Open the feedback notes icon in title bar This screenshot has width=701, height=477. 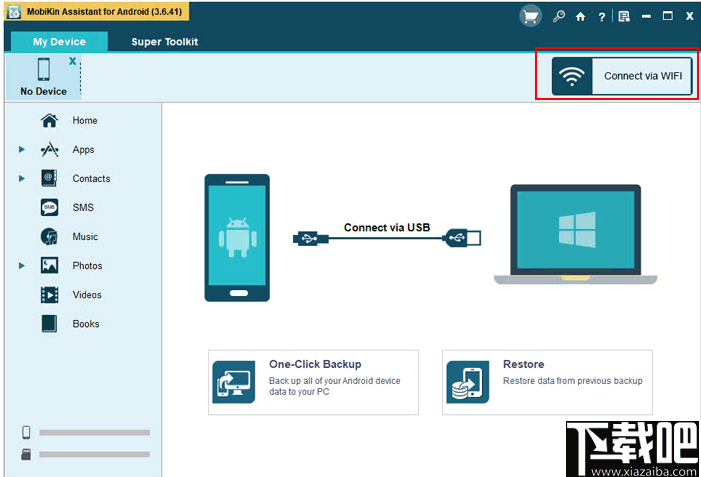(x=624, y=17)
